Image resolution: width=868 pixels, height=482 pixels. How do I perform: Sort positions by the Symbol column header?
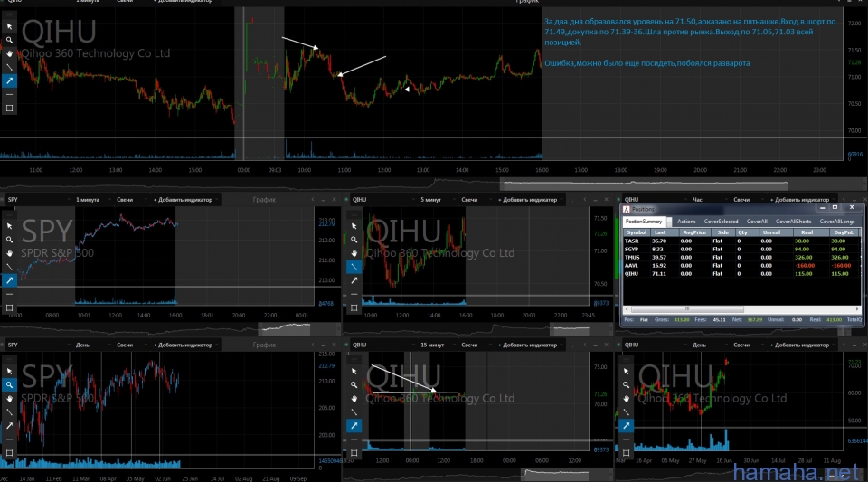click(636, 232)
